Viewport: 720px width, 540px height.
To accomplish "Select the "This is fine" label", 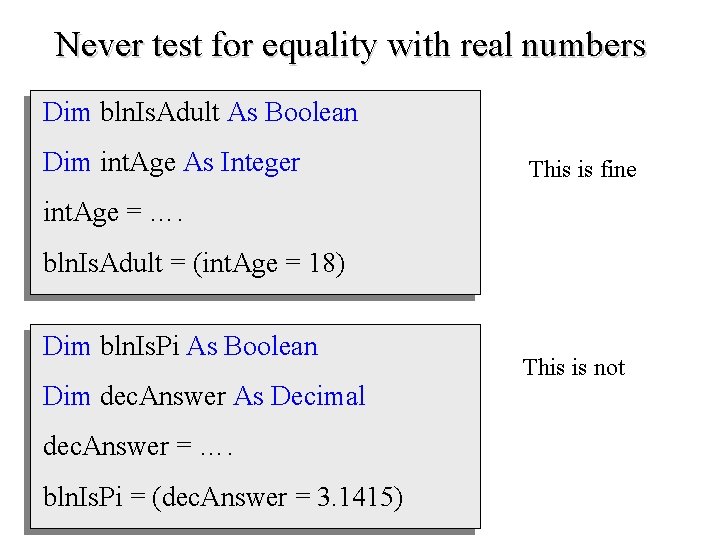I will [x=582, y=169].
